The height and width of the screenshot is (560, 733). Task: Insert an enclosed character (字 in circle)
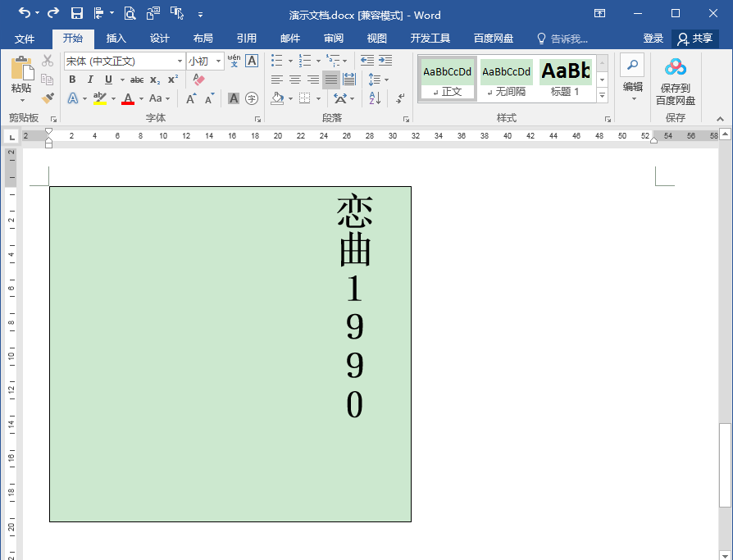[252, 98]
